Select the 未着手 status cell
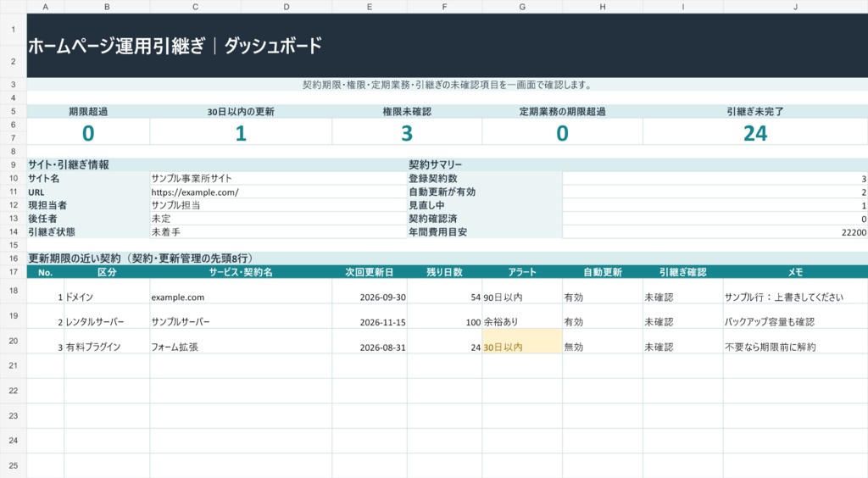Screen dimensions: 868x478 [x=278, y=232]
